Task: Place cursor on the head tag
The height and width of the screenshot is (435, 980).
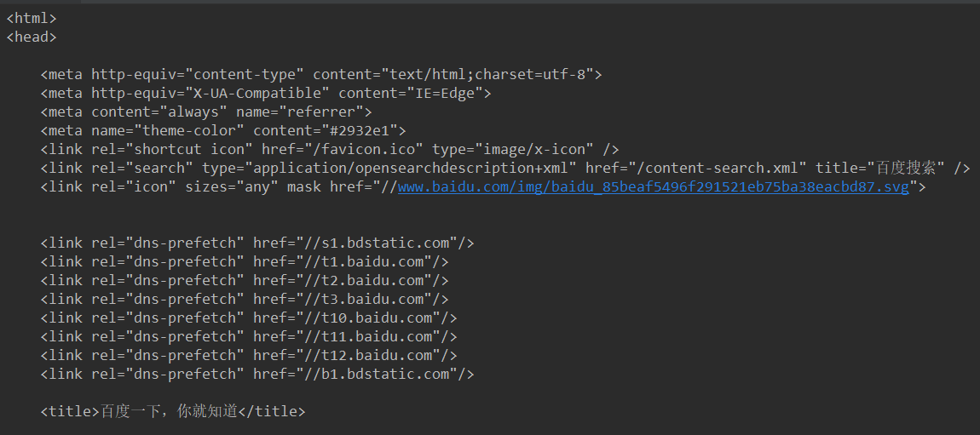Action: point(32,37)
